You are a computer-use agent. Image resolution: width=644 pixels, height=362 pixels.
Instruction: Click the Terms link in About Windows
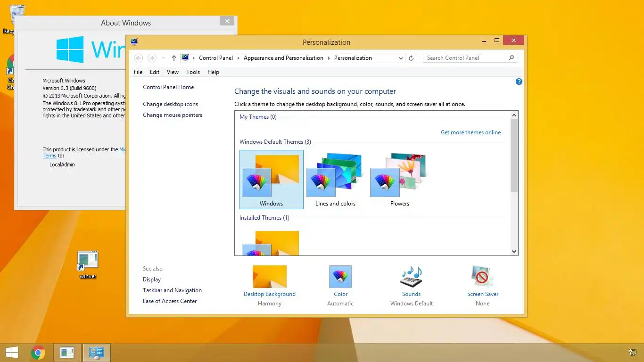(x=50, y=156)
